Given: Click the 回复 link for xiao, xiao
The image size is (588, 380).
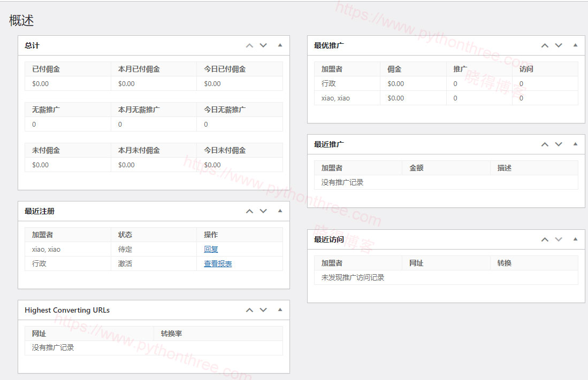Looking at the screenshot, I should pyautogui.click(x=211, y=249).
